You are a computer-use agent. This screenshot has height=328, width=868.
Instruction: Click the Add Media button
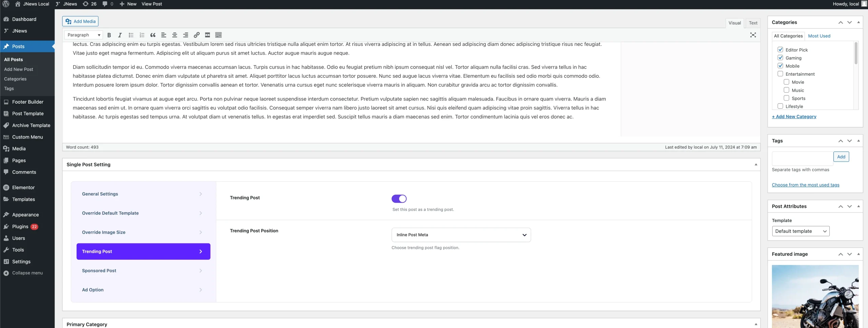[80, 21]
